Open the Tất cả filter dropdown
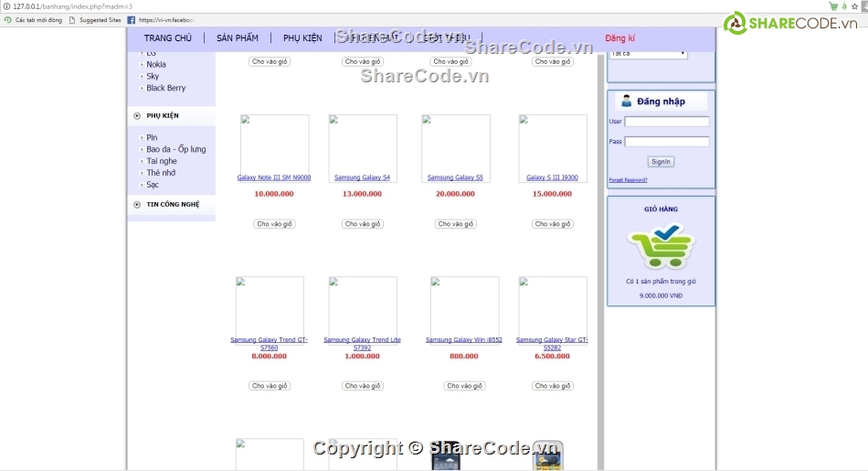This screenshot has height=471, width=868. [x=648, y=54]
